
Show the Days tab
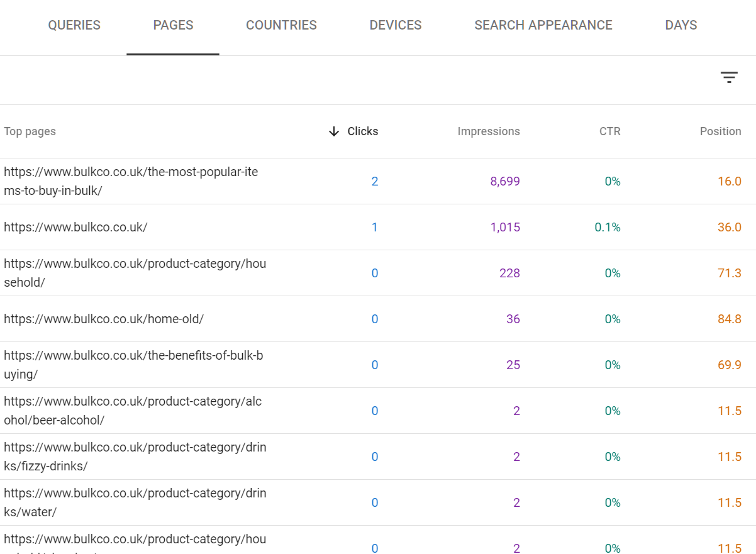coord(681,25)
